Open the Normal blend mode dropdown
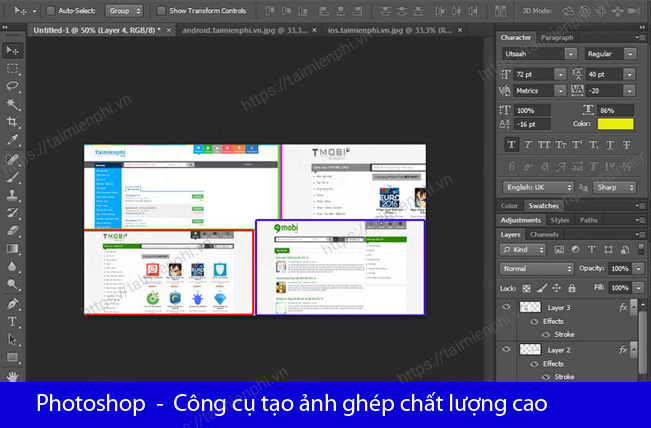The height and width of the screenshot is (428, 651). tap(536, 269)
